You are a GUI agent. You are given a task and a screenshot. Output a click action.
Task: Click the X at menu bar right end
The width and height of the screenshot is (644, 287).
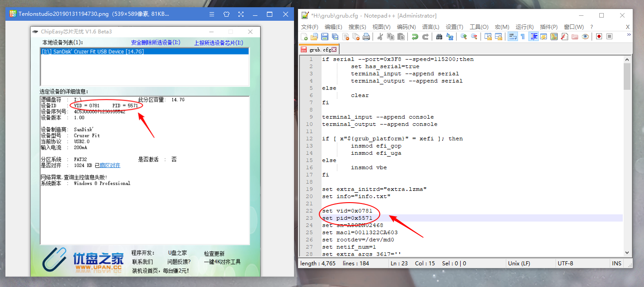[627, 27]
